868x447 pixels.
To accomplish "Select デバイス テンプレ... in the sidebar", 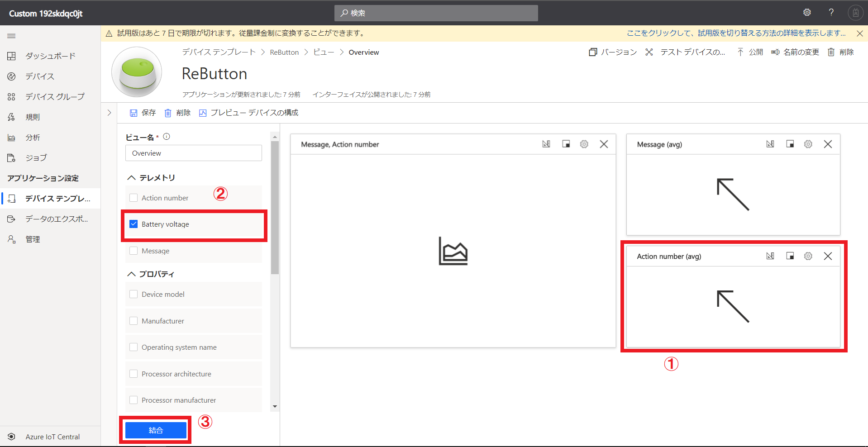I will point(50,198).
